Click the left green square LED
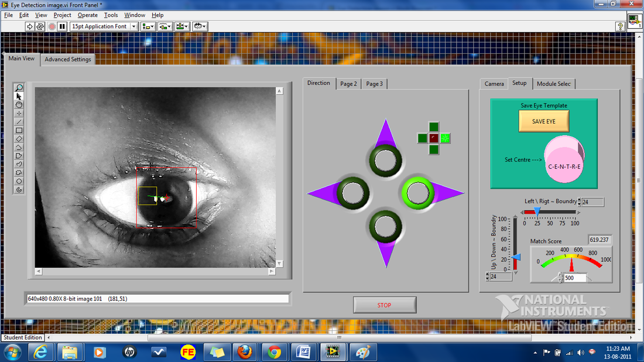644x362 pixels. coord(422,138)
